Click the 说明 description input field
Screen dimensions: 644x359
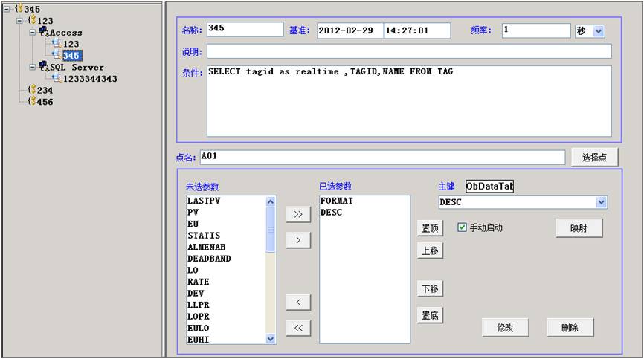click(x=408, y=51)
